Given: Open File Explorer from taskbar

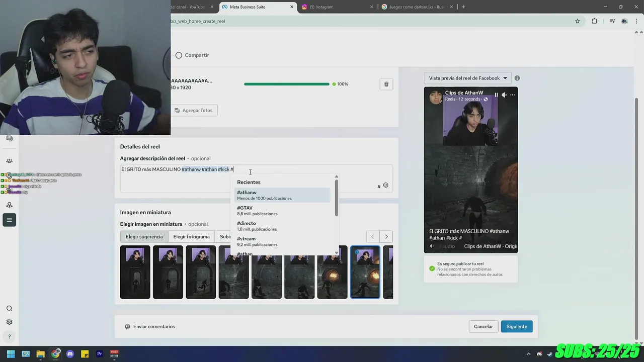Looking at the screenshot, I should pos(41,354).
